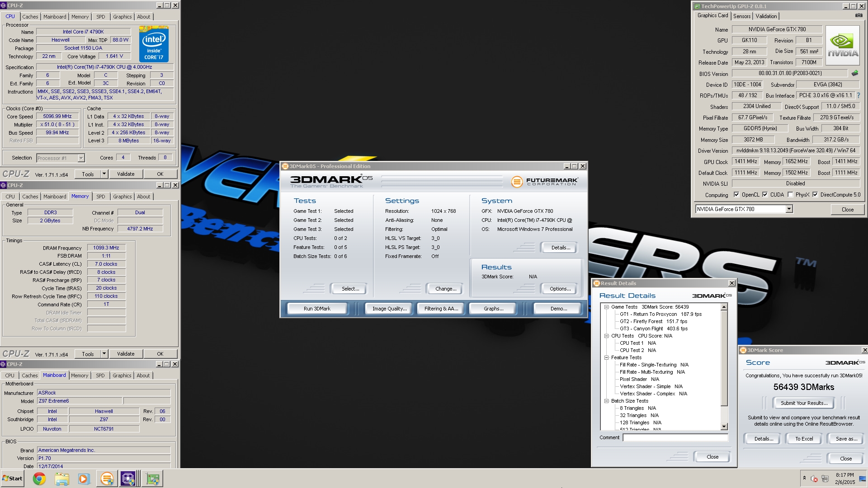Open the Tools dropdown arrow in top CPU-Z

[x=104, y=174]
